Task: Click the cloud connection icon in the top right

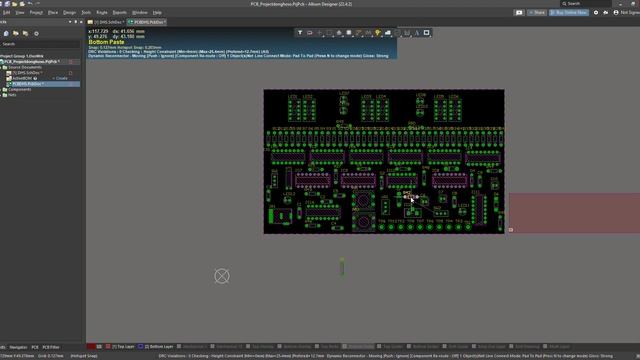Action: [606, 13]
